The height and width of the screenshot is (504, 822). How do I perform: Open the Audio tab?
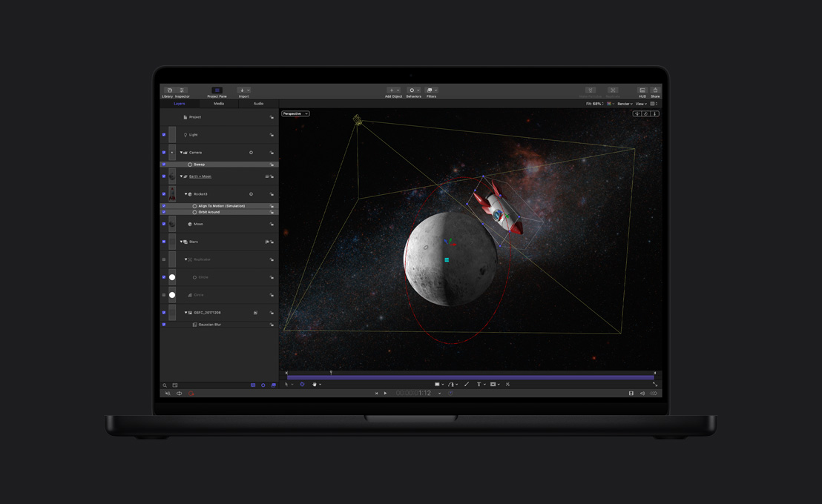[257, 103]
